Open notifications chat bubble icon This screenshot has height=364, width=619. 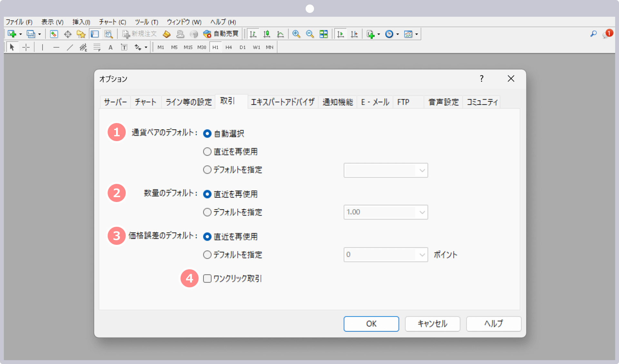click(607, 34)
